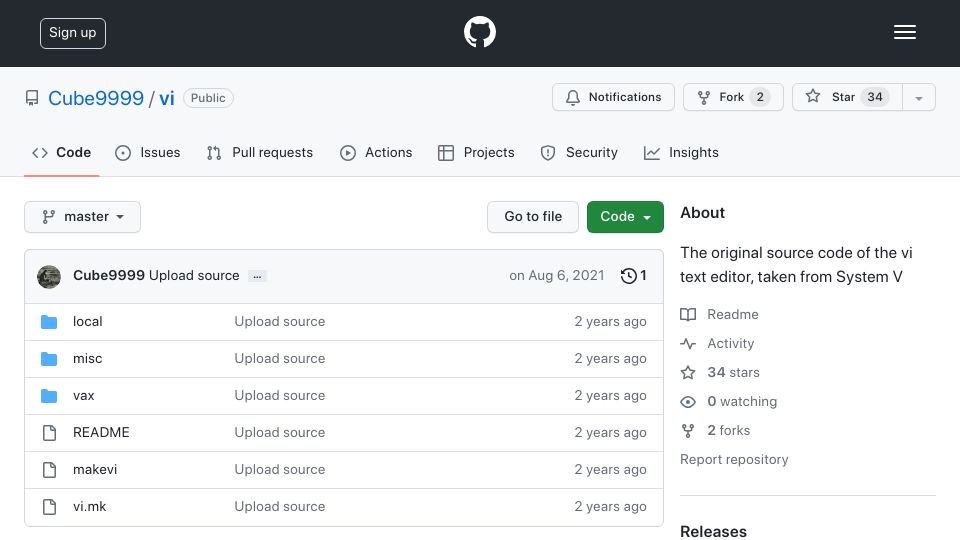The image size is (960, 540).
Task: Open the Insights tab
Action: click(681, 152)
